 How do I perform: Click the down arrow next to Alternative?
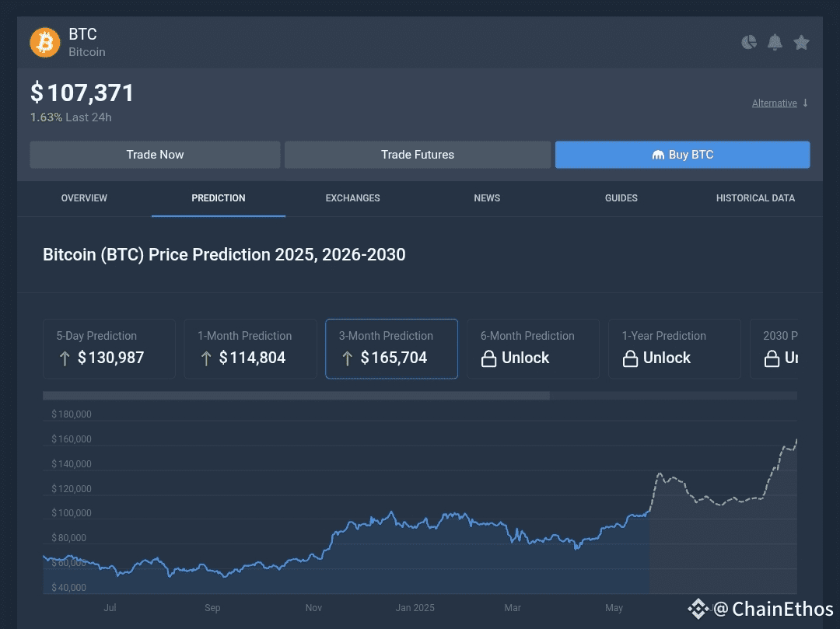tap(805, 103)
